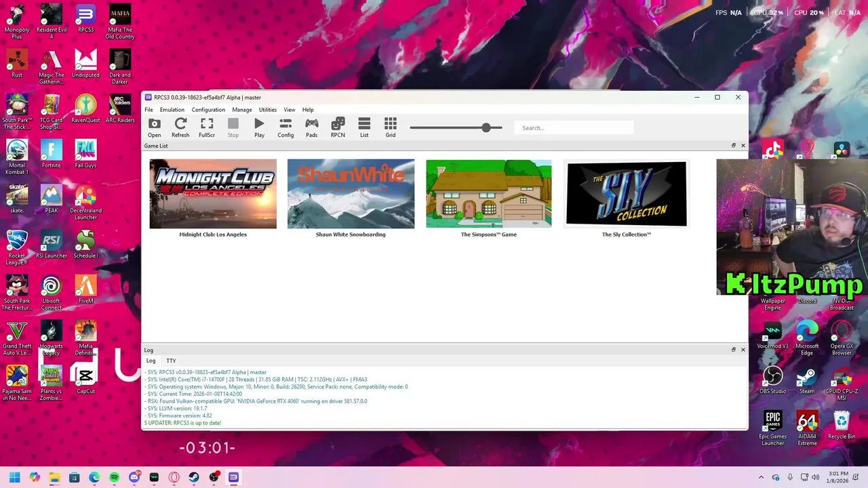Open the Ubisoft Connect desktop icon
This screenshot has width=868, height=488.
(52, 293)
